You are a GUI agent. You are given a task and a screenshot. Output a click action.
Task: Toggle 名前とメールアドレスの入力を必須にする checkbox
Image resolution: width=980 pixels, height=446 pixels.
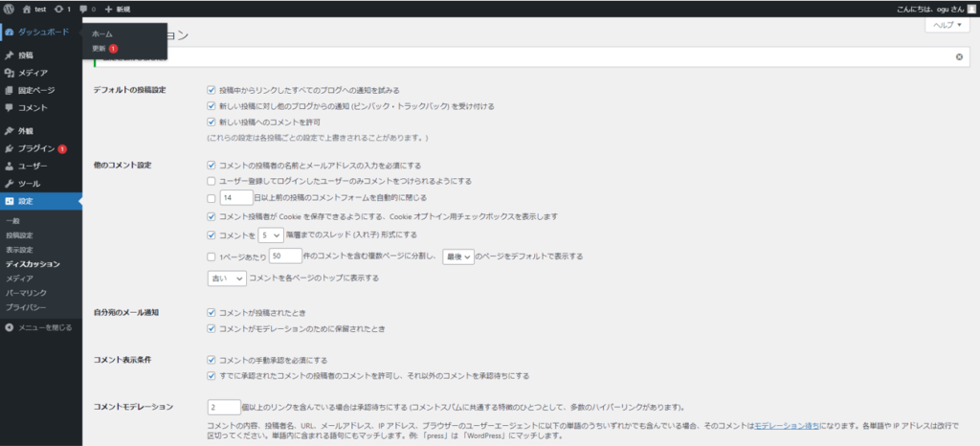click(x=212, y=166)
